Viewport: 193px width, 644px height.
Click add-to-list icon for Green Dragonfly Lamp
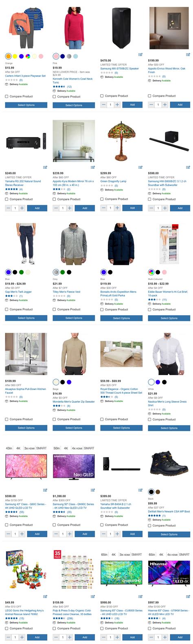140,167
